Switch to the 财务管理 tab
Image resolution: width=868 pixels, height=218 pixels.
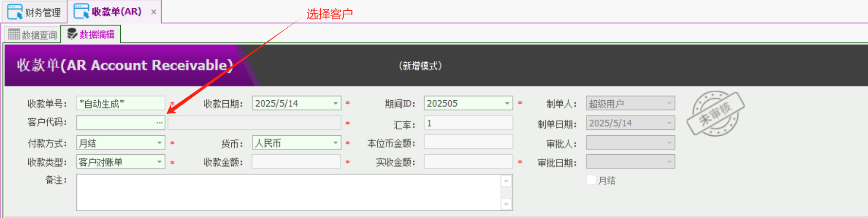tap(34, 12)
